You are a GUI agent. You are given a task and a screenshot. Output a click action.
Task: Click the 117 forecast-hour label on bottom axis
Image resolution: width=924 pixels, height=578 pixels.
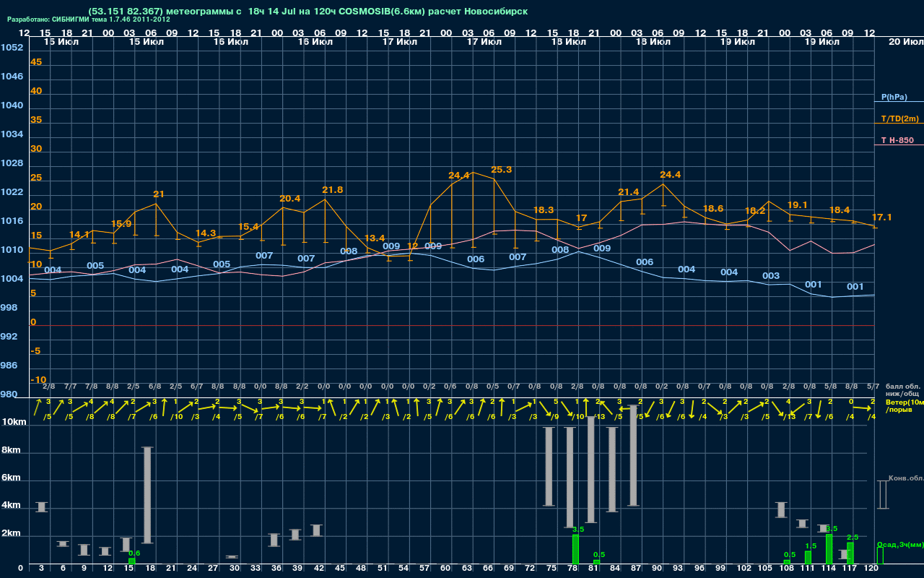click(850, 569)
